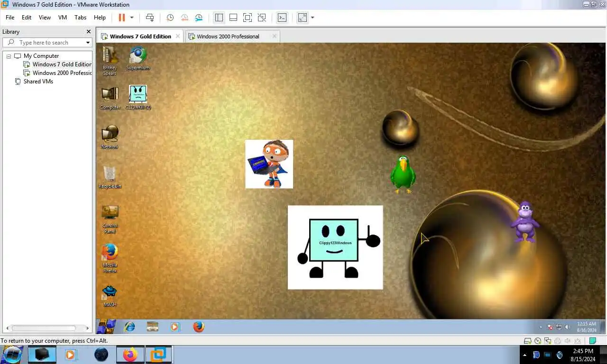Screen dimensions: 607x364
Task: Open the console view toolbar icon
Action: click(282, 18)
